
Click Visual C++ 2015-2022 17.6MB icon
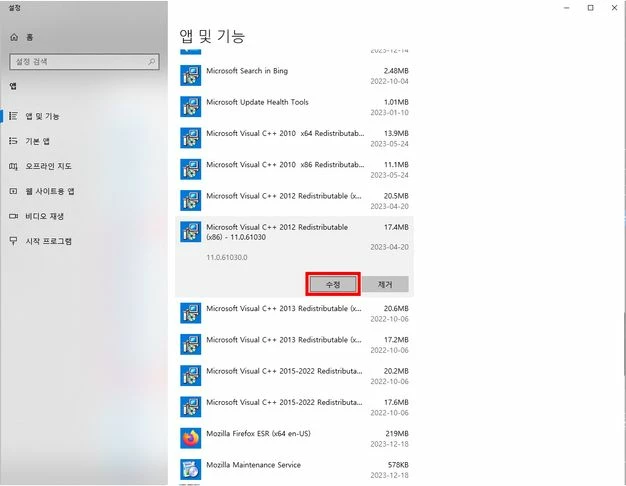point(190,407)
